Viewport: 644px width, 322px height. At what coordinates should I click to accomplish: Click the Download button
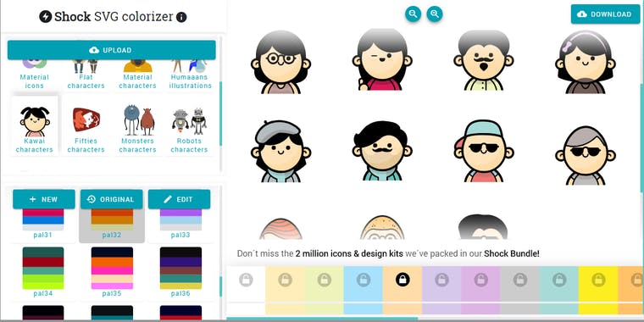point(605,14)
